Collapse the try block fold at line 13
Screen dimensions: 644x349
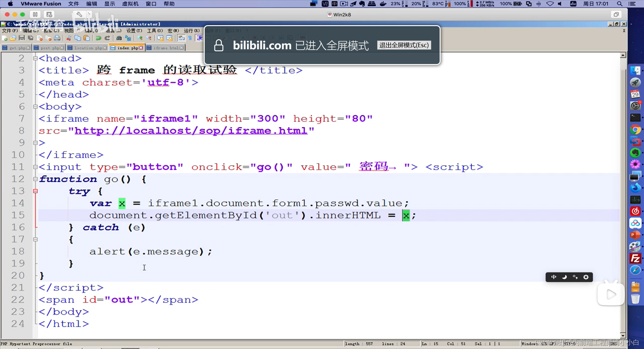pos(35,191)
